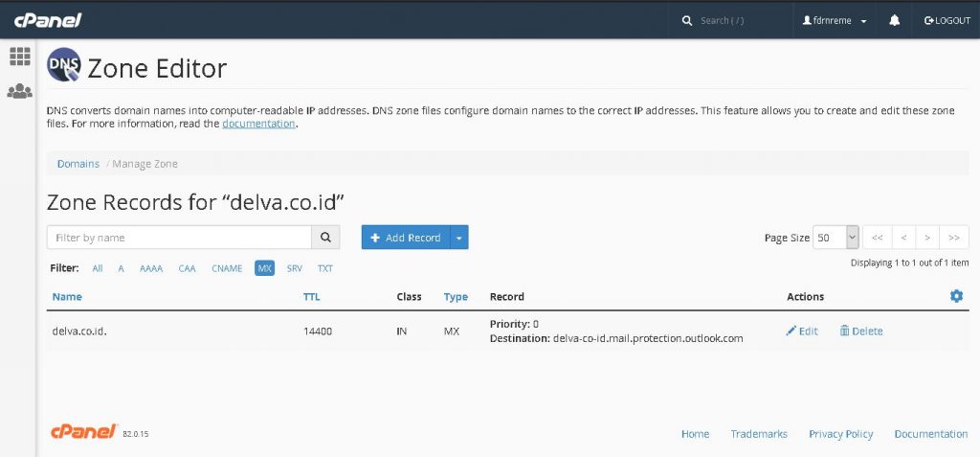Image resolution: width=980 pixels, height=457 pixels.
Task: Jump to the last page of records
Action: 954,238
